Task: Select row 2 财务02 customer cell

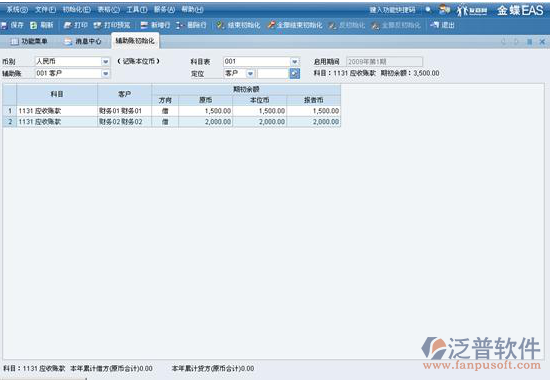Action: 124,122
